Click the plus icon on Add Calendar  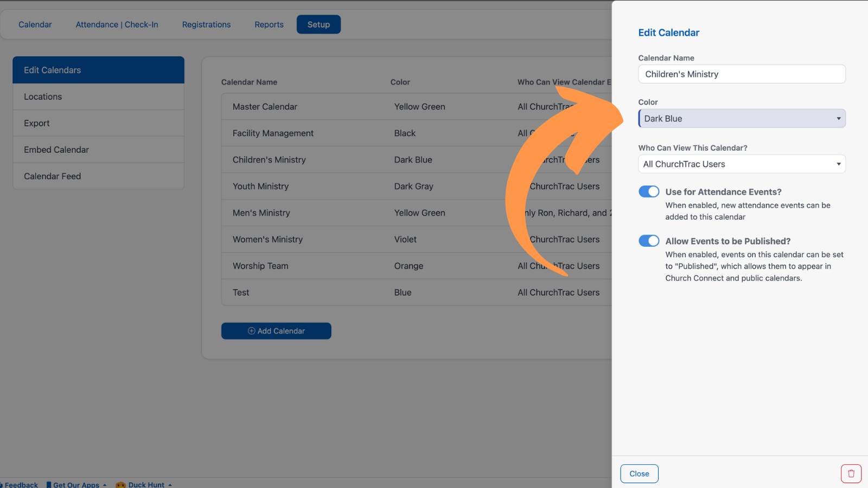[251, 331]
